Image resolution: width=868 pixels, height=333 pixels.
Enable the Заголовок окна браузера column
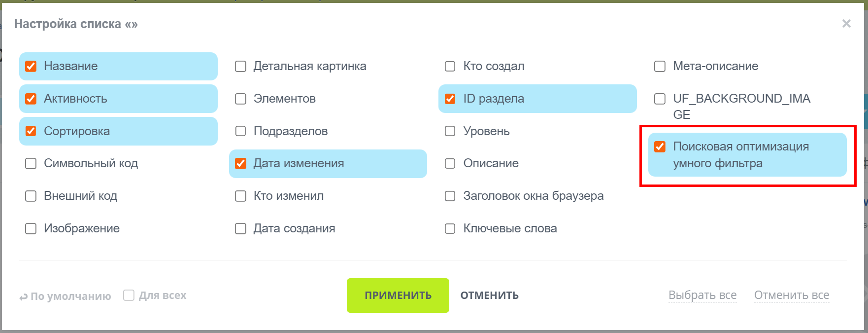click(x=450, y=196)
